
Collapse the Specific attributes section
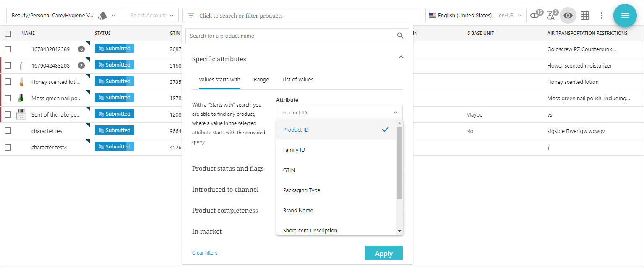(401, 57)
